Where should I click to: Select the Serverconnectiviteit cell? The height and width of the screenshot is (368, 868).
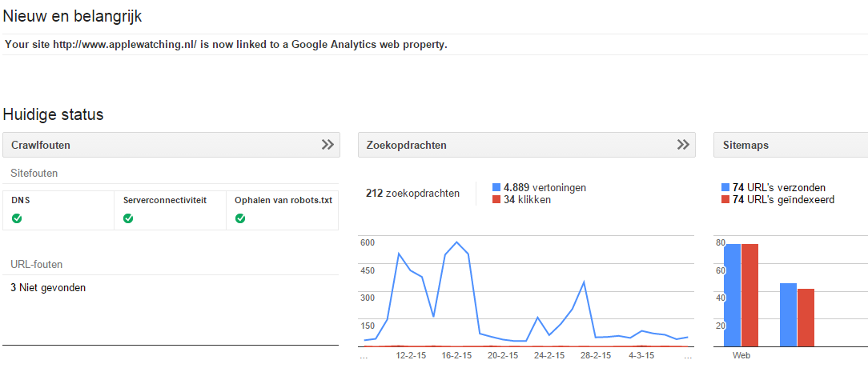pos(171,210)
